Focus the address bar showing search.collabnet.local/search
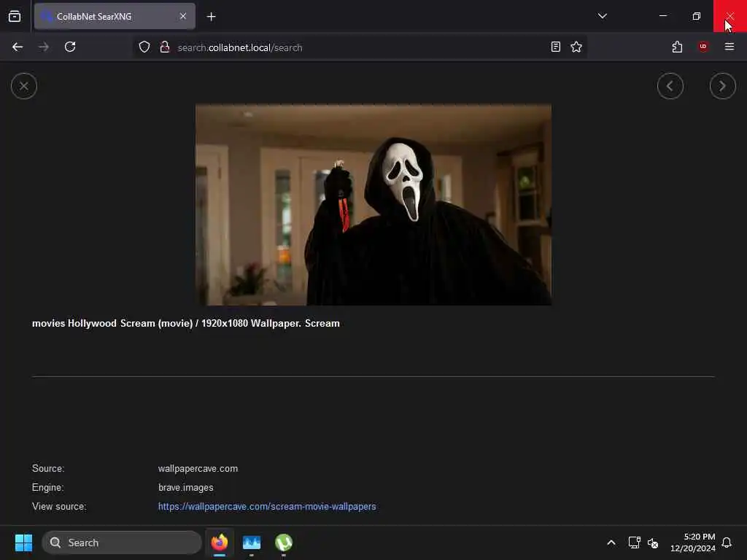This screenshot has height=560, width=747. coord(360,47)
